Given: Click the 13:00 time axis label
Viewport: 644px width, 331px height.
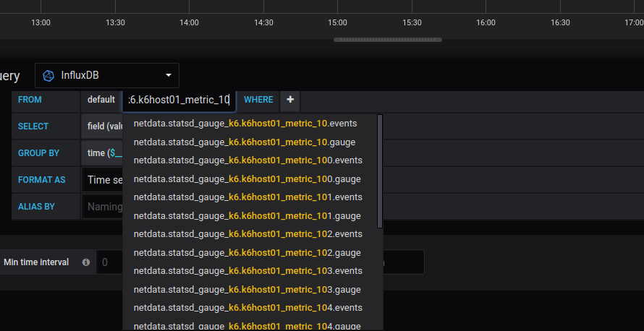Looking at the screenshot, I should [41, 22].
